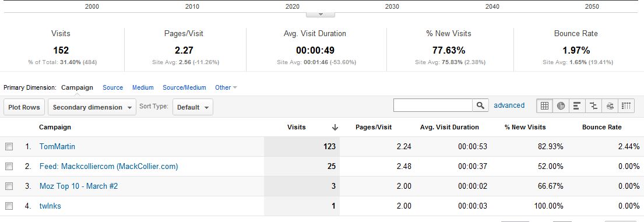Switch to pie chart Percentage view
The image size is (644, 222).
coord(561,106)
